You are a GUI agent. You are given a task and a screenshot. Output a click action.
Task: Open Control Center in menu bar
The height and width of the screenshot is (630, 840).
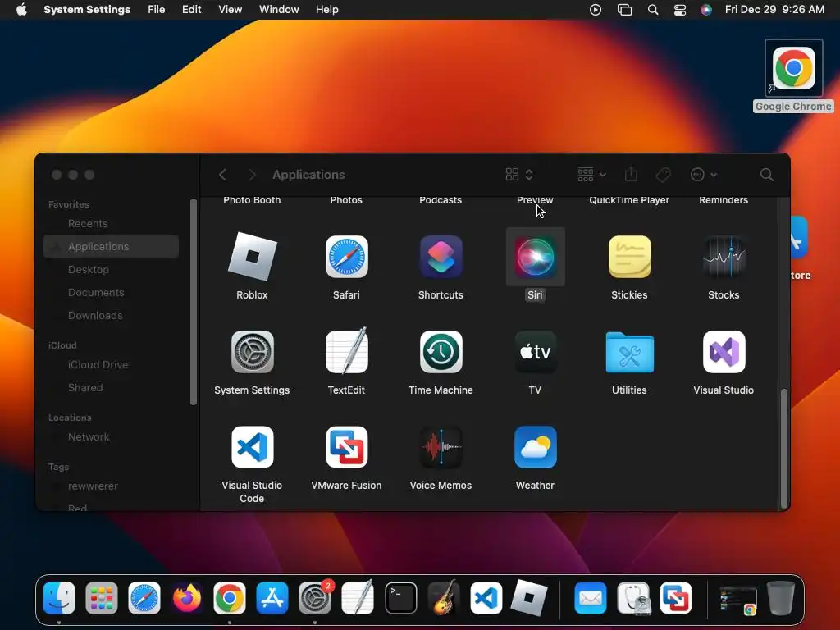click(680, 10)
